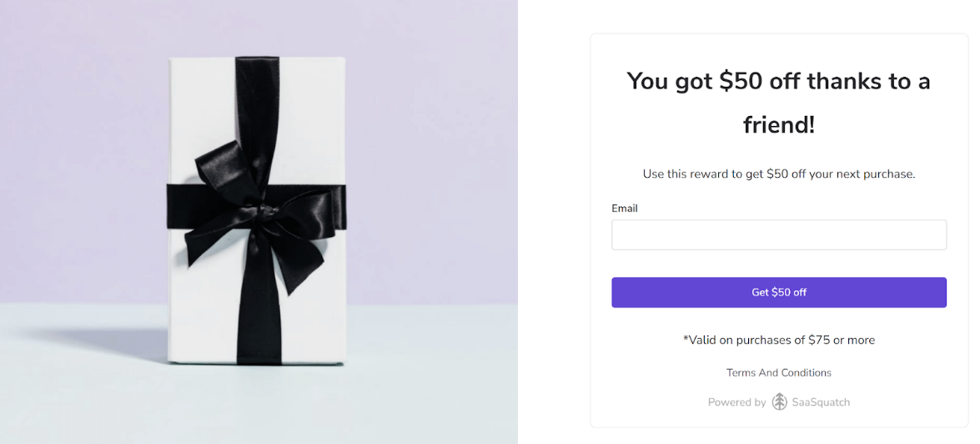Screen dimensions: 980x444
Task: Click the "*Valid on purchases of $75" note
Action: tap(778, 340)
